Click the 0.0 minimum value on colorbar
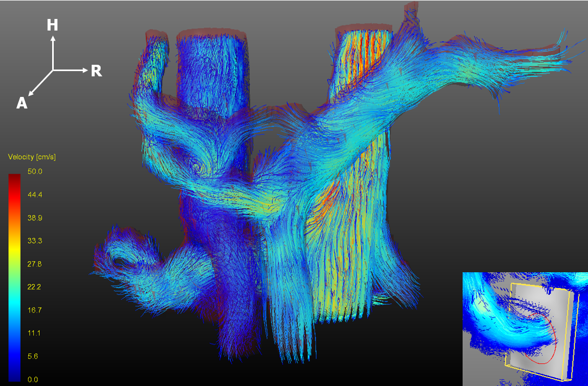 (33, 379)
